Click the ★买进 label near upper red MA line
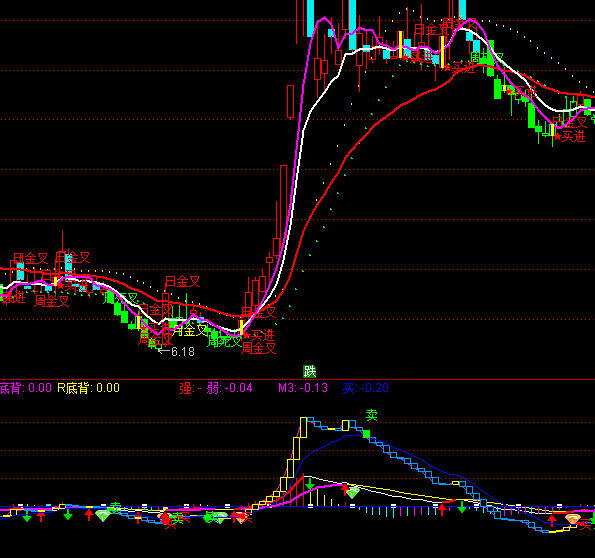The width and height of the screenshot is (595, 558). (460, 68)
